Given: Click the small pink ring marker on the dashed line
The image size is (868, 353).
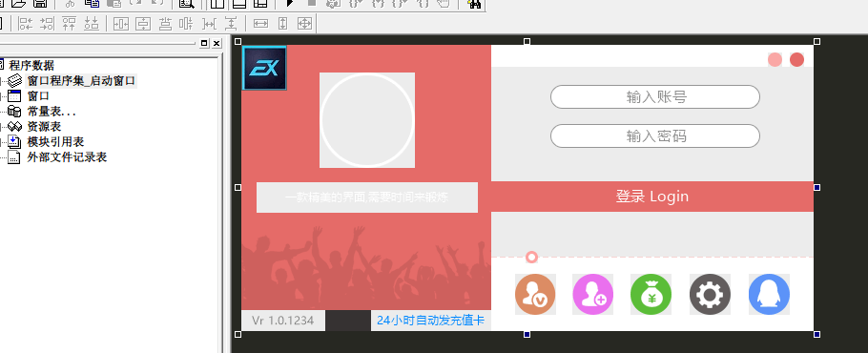Looking at the screenshot, I should 531,257.
